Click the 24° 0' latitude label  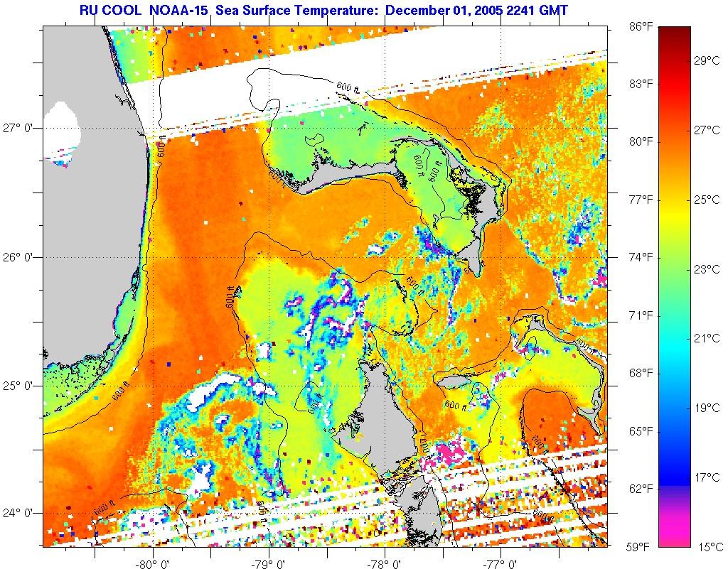coord(17,514)
